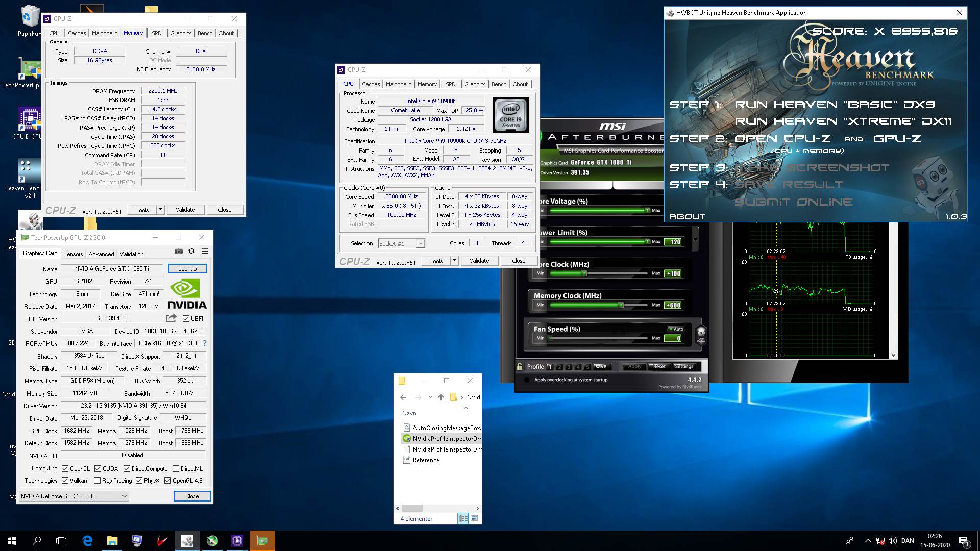The width and height of the screenshot is (980, 551).
Task: Toggle the DirectCompute checkbox
Action: [127, 469]
